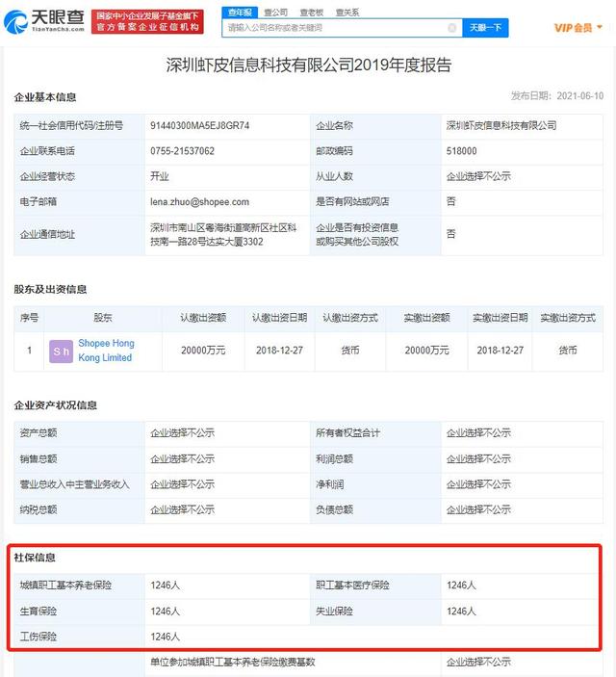Click the 生育保险 label
Screen dimensions: 616x677
(38, 612)
